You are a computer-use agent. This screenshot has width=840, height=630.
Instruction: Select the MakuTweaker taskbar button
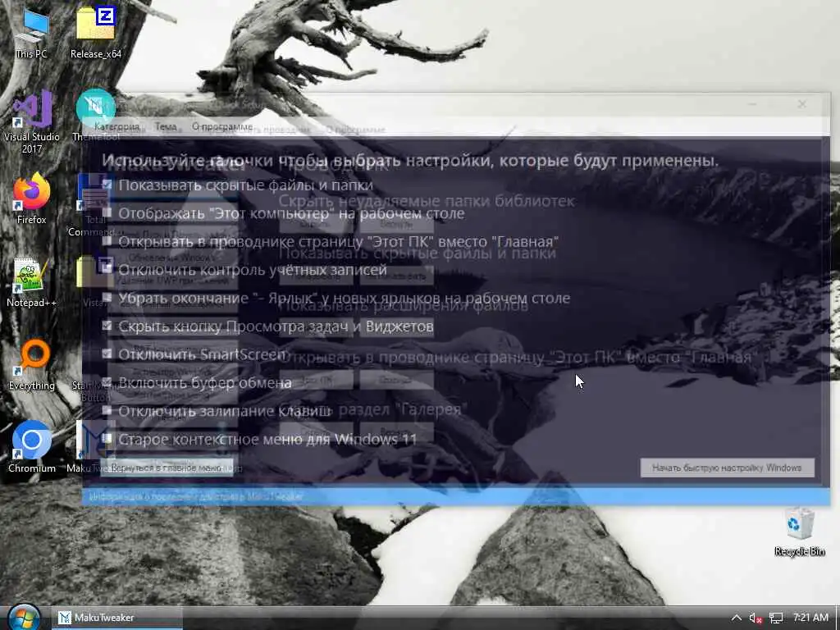point(117,618)
